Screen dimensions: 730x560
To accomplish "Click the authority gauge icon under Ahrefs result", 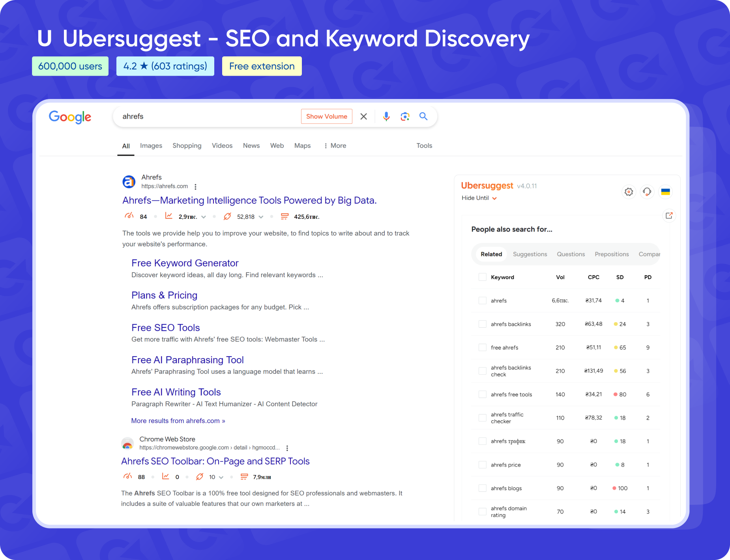I will 129,216.
